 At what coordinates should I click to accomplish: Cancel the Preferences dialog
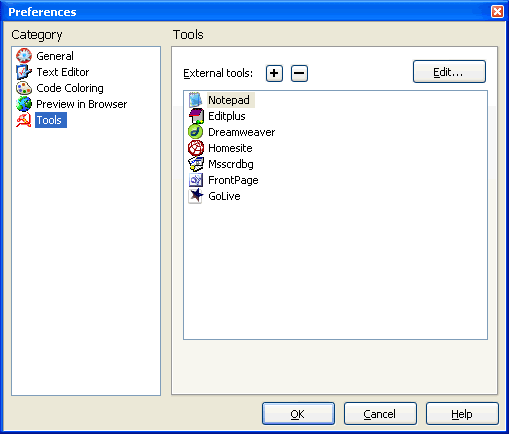[380, 414]
